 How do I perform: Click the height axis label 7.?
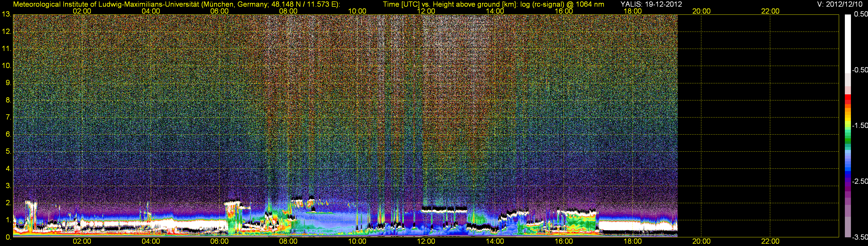coord(8,117)
